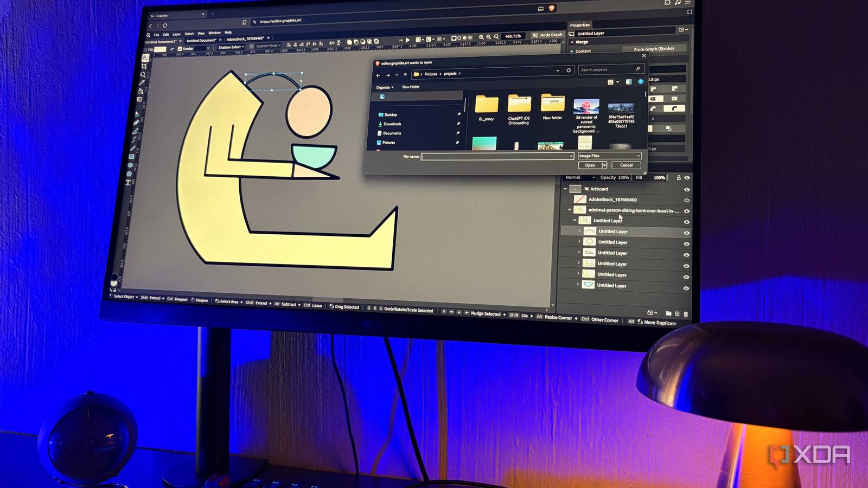Image resolution: width=868 pixels, height=488 pixels.
Task: Click the blue help icon in the file dialog
Action: click(641, 82)
